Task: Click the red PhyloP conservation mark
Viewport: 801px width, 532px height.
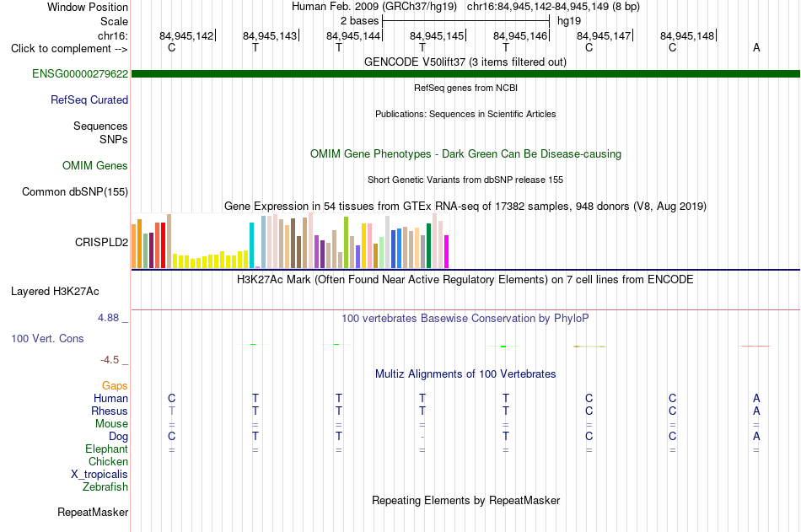Action: click(x=755, y=346)
